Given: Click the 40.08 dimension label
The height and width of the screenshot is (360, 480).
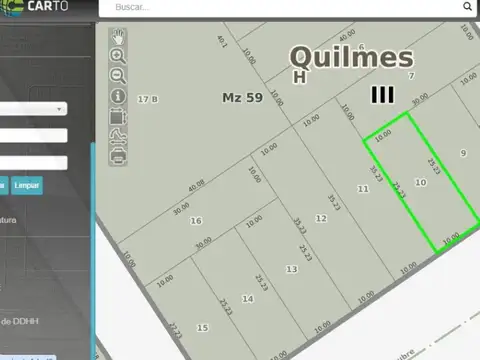Looking at the screenshot, I should [x=196, y=186].
